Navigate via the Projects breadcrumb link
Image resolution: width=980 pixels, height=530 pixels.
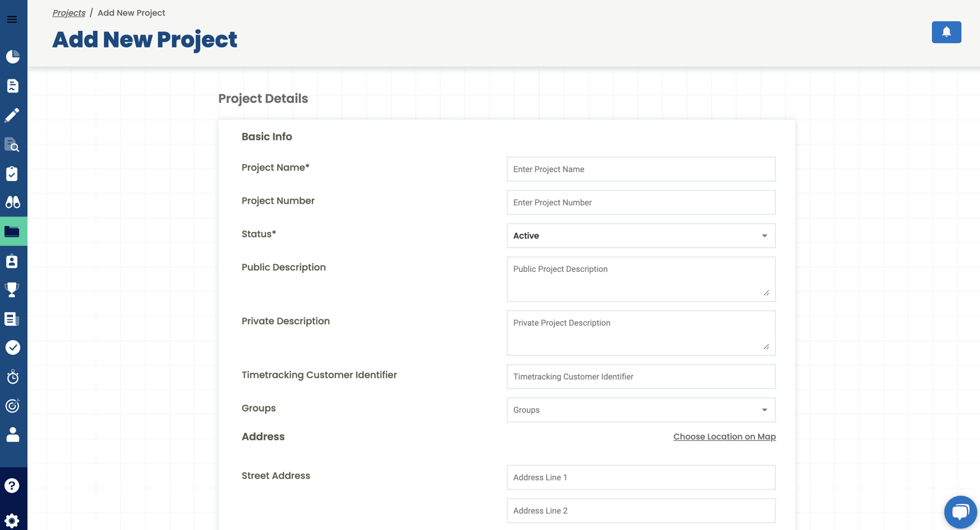pyautogui.click(x=68, y=12)
